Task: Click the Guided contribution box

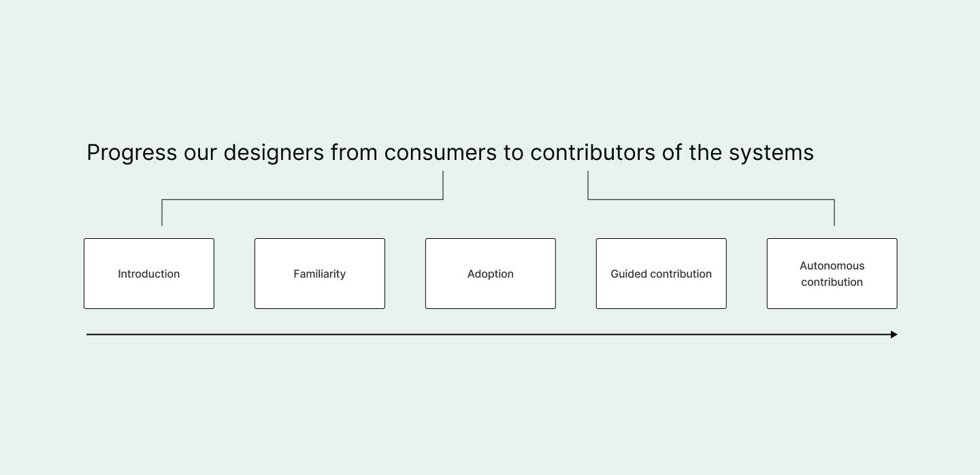Action: pos(661,274)
